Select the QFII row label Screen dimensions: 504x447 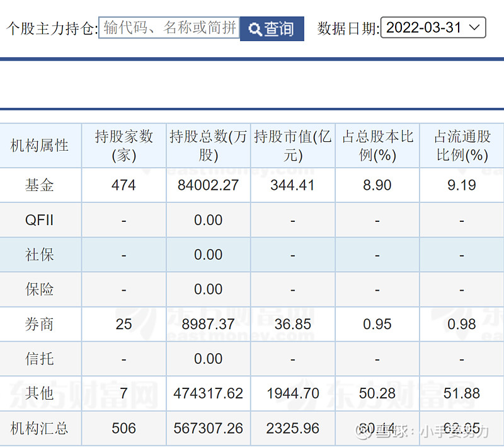coord(40,220)
